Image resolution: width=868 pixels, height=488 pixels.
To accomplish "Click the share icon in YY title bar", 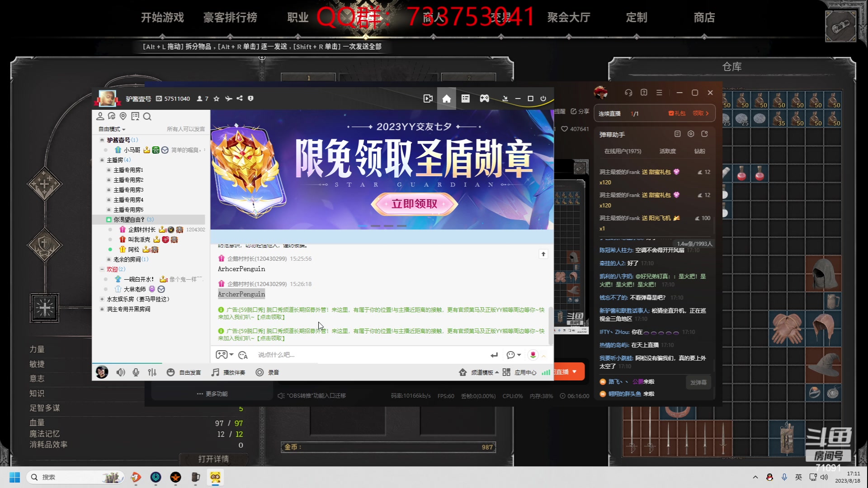I will [x=240, y=99].
